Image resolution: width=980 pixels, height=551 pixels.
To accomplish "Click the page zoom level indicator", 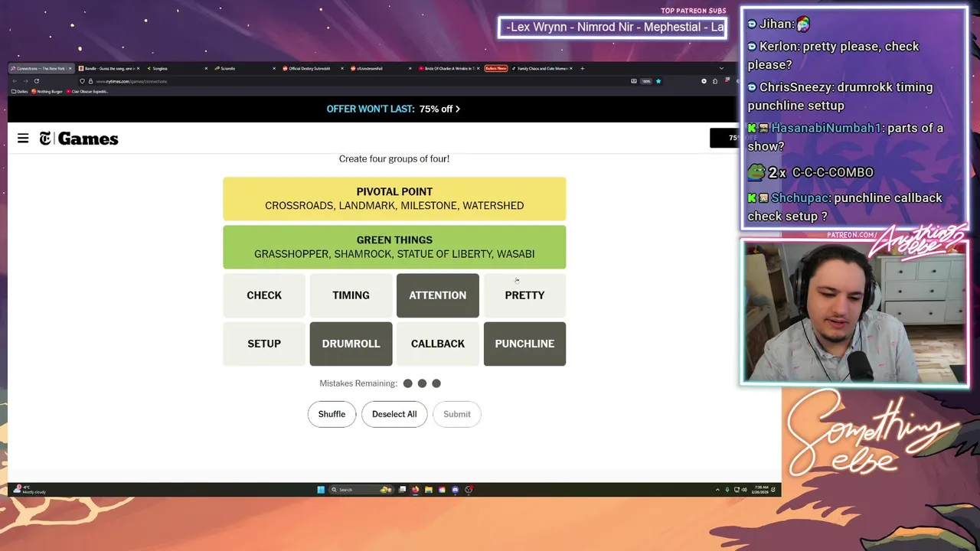I will (x=646, y=81).
